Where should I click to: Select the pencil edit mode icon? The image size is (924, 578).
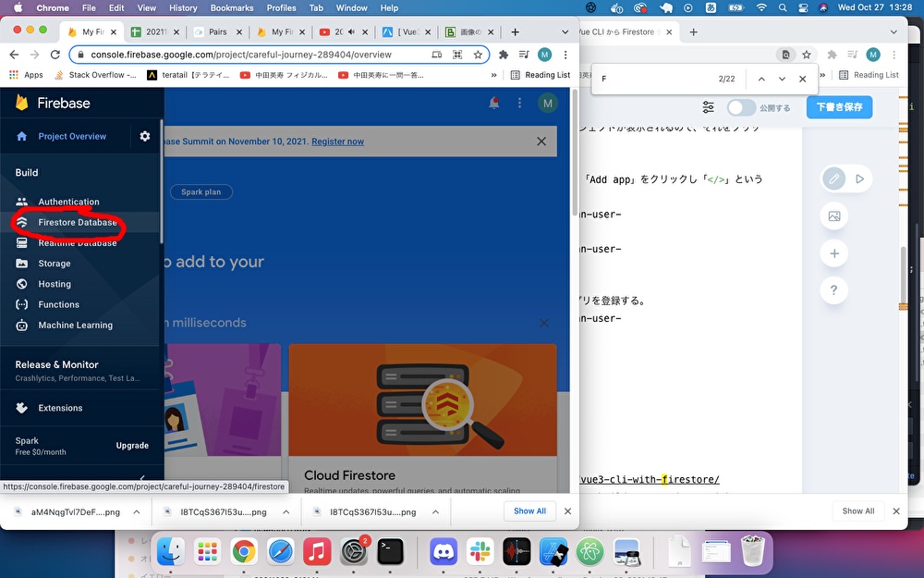pyautogui.click(x=833, y=178)
